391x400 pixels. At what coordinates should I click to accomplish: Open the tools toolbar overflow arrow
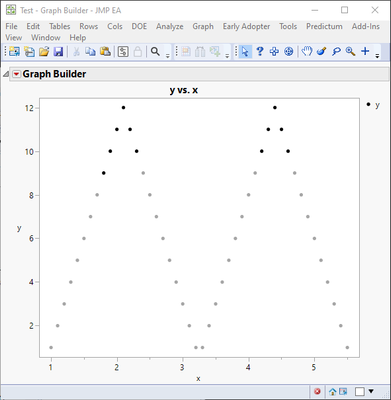pos(377,56)
